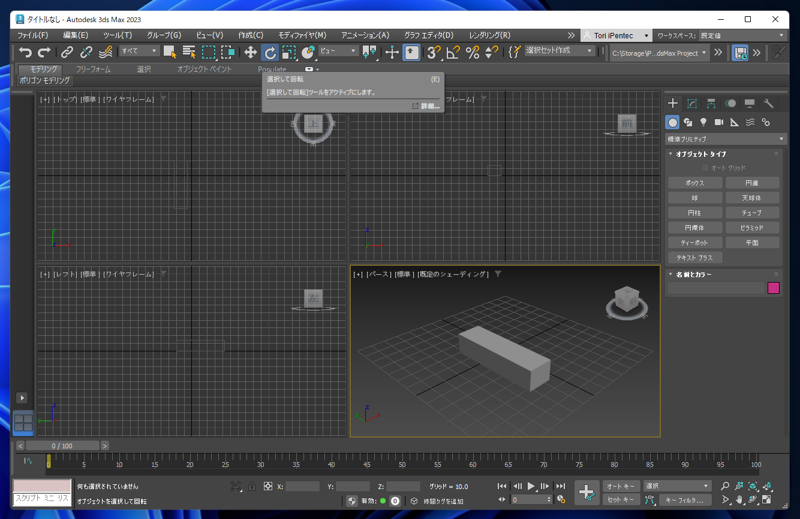Image resolution: width=800 pixels, height=519 pixels.
Task: Open the project path dropdown
Action: point(659,53)
